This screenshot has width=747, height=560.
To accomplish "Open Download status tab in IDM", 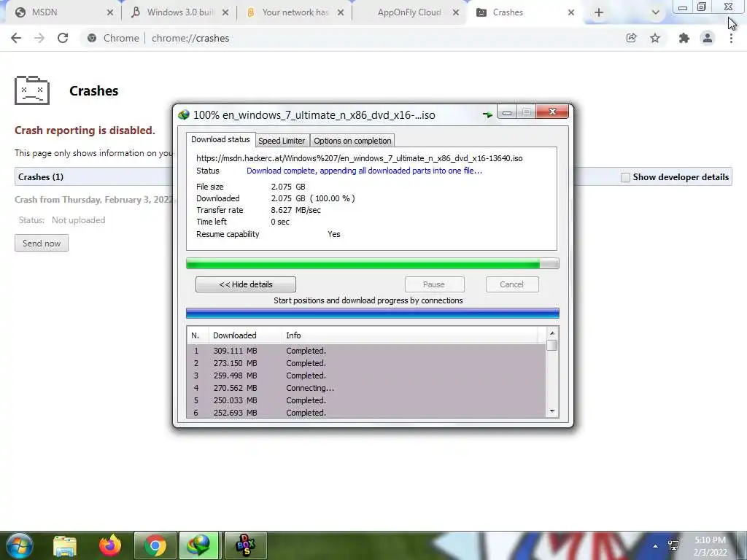I will 220,139.
